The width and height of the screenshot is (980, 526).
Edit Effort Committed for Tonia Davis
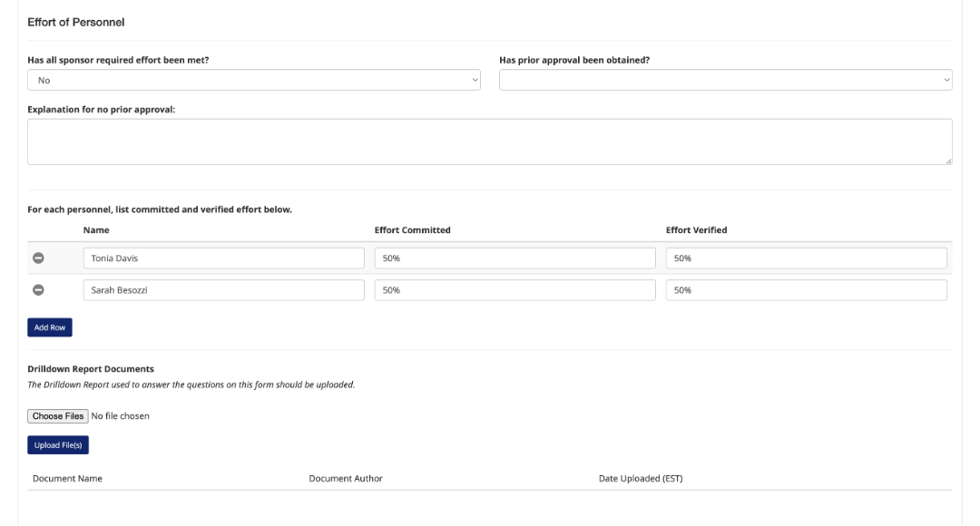[x=514, y=258]
